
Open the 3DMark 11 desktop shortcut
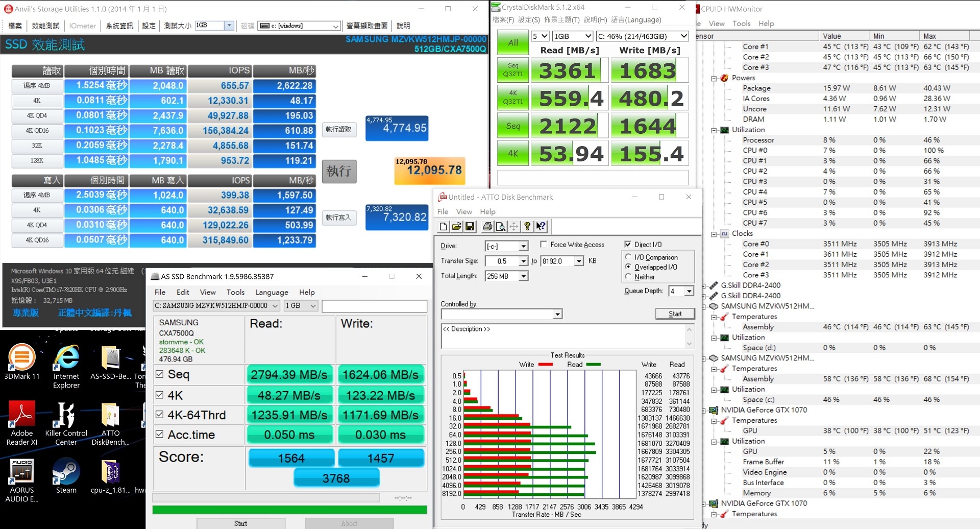tap(21, 362)
